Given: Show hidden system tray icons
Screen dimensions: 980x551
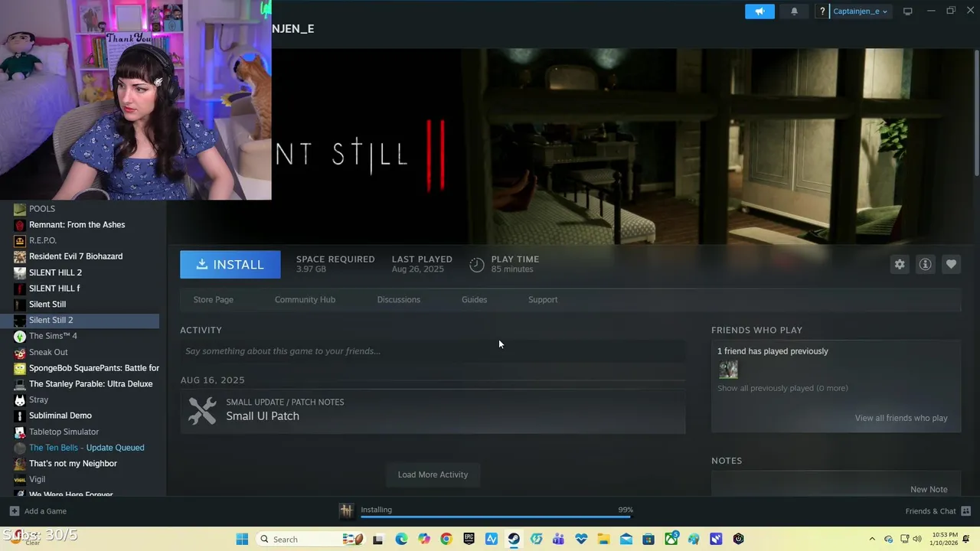Looking at the screenshot, I should (x=871, y=540).
